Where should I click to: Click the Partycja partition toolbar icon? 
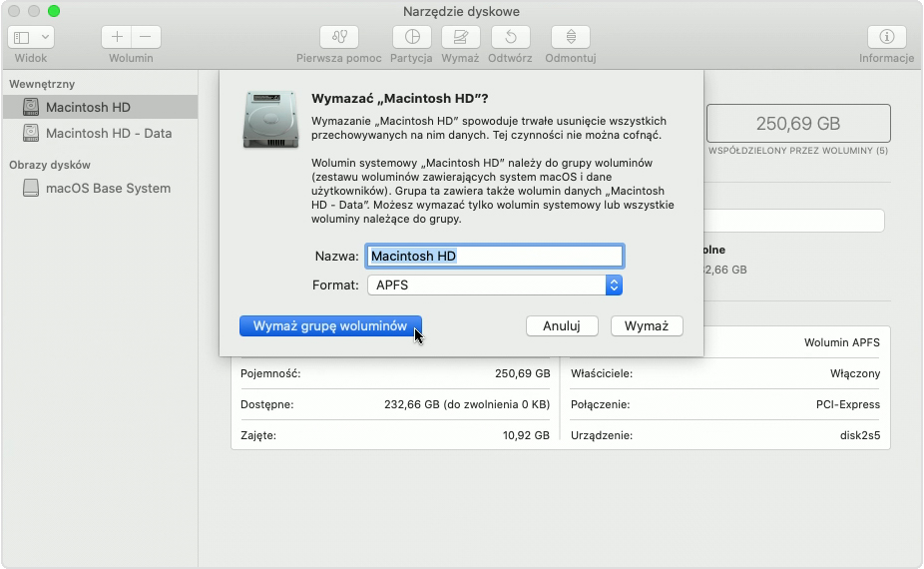point(411,37)
